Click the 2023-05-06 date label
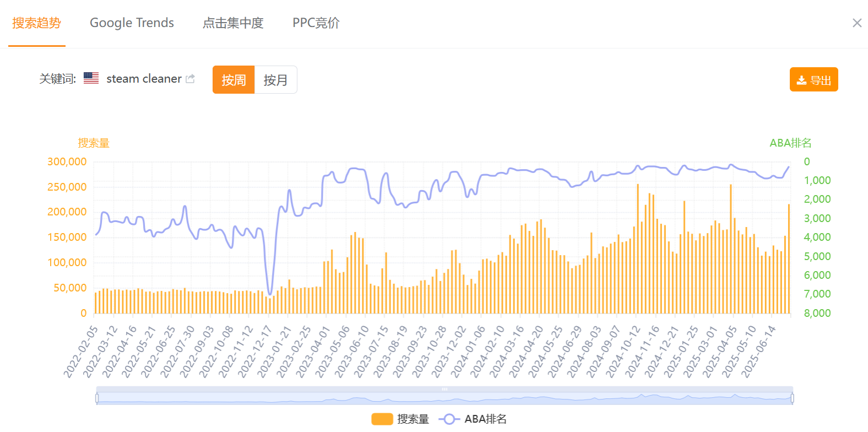Image resolution: width=868 pixels, height=432 pixels. click(x=332, y=352)
